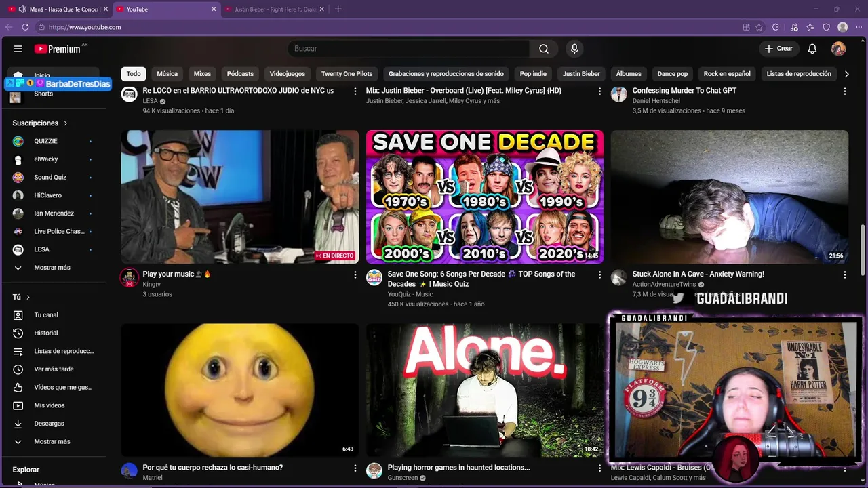
Task: Select the Mixes filter chip
Action: [x=202, y=74]
